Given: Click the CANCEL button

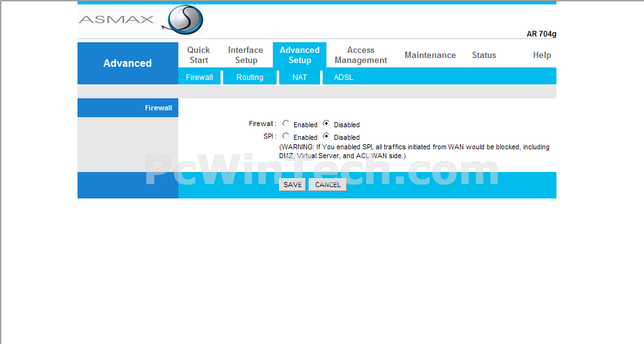Looking at the screenshot, I should pyautogui.click(x=328, y=185).
